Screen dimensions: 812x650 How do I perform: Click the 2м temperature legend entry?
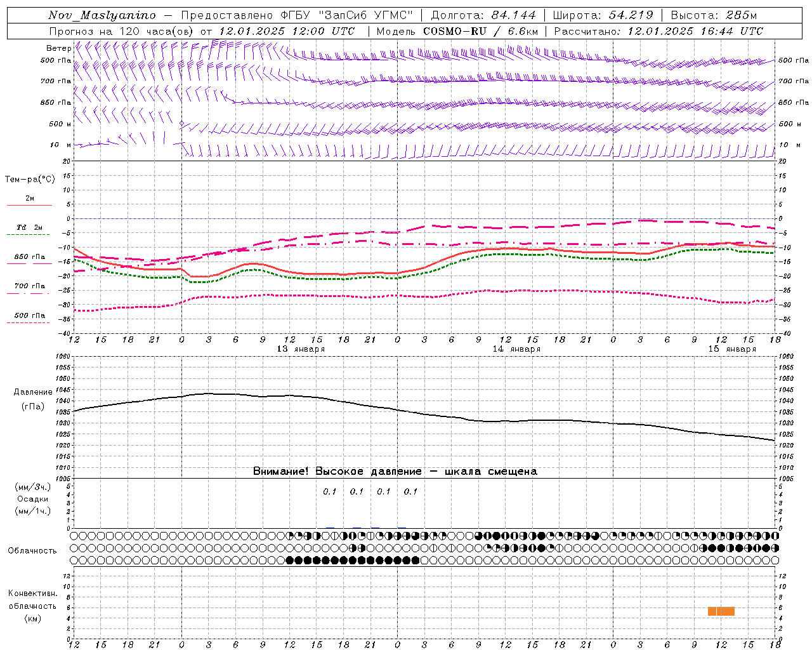point(30,199)
